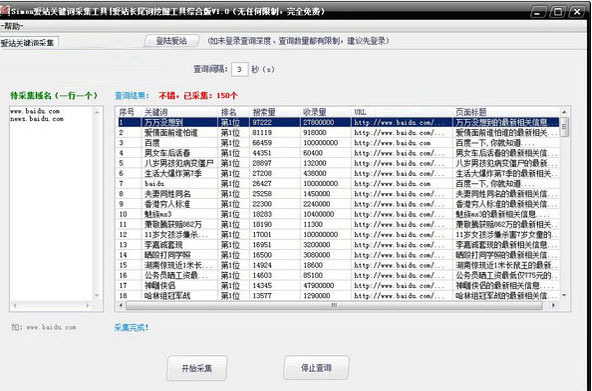This screenshot has width=592, height=391.
Task: Click www.baidu.com in the domain list
Action: (35, 111)
